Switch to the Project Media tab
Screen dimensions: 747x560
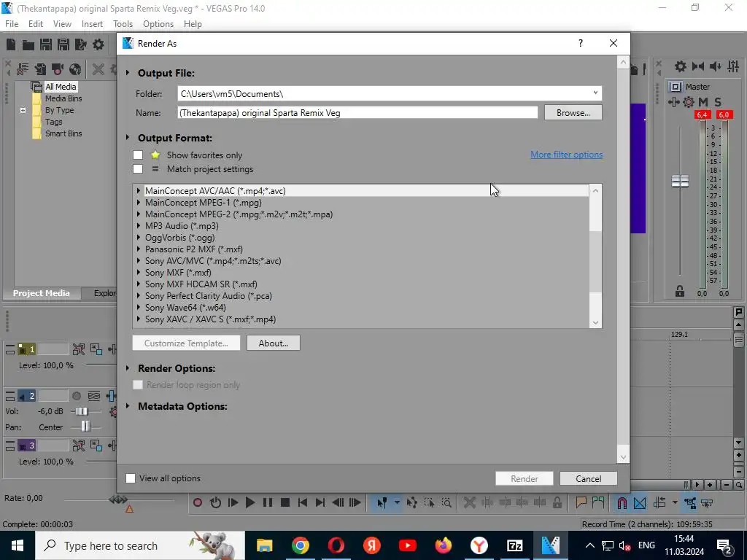pos(42,293)
